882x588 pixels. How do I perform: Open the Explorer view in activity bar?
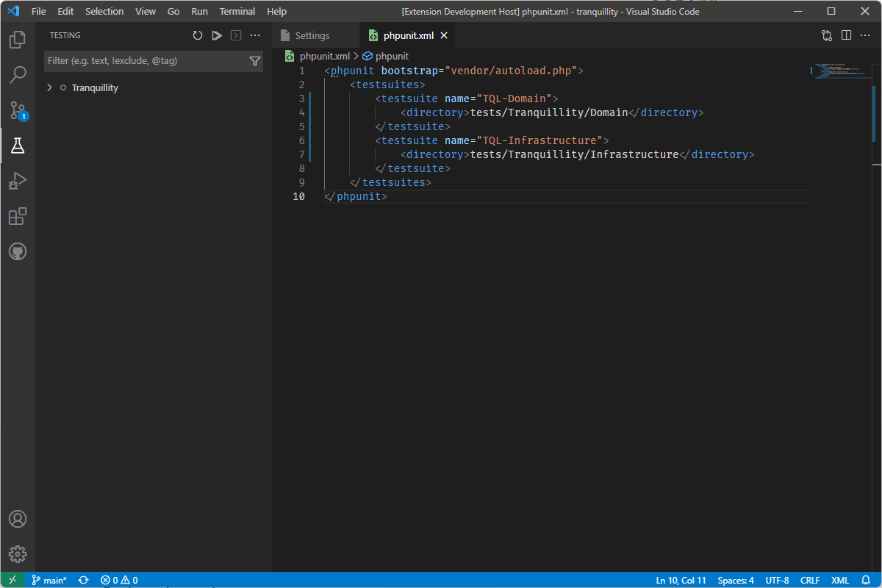(18, 39)
